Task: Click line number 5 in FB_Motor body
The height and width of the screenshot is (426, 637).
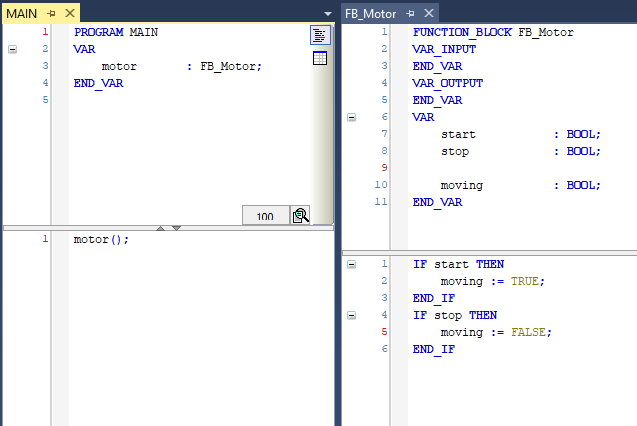Action: point(384,332)
